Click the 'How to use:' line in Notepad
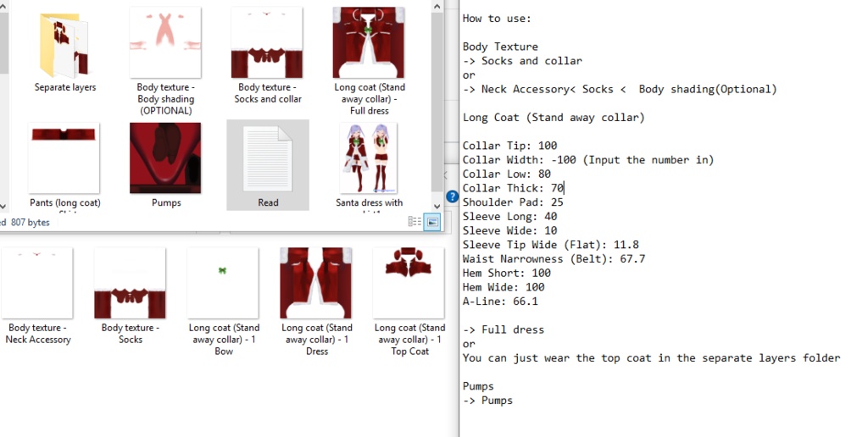 point(497,19)
